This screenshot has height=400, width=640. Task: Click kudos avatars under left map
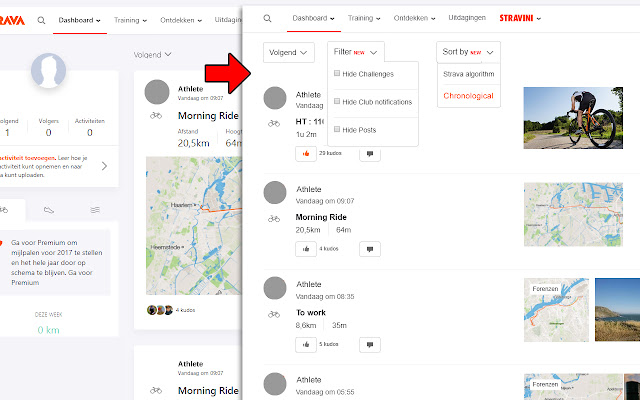[160, 310]
